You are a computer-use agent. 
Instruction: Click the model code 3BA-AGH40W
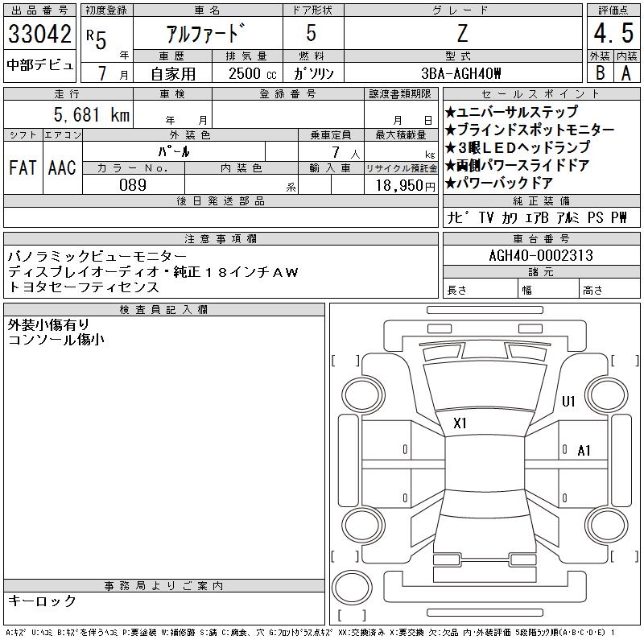coord(461,73)
